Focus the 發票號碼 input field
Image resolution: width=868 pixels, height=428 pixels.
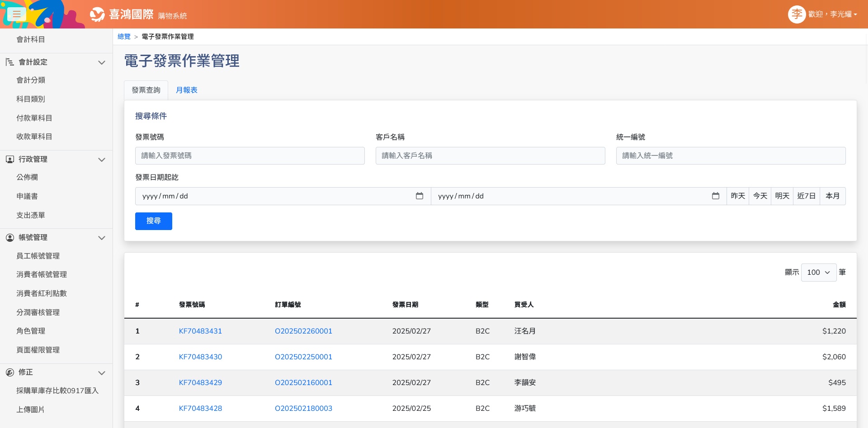coord(250,155)
